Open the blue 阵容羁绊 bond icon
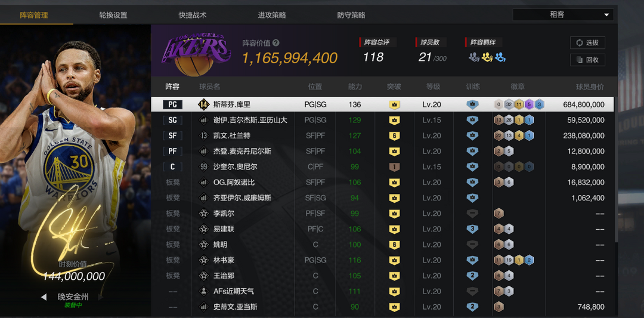The image size is (644, 318). coord(500,57)
